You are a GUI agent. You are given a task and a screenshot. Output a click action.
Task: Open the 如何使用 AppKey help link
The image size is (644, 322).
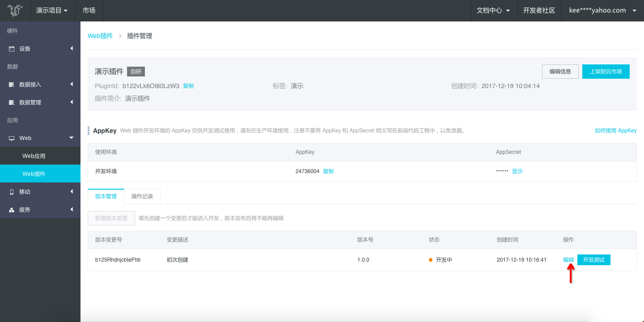pyautogui.click(x=616, y=131)
